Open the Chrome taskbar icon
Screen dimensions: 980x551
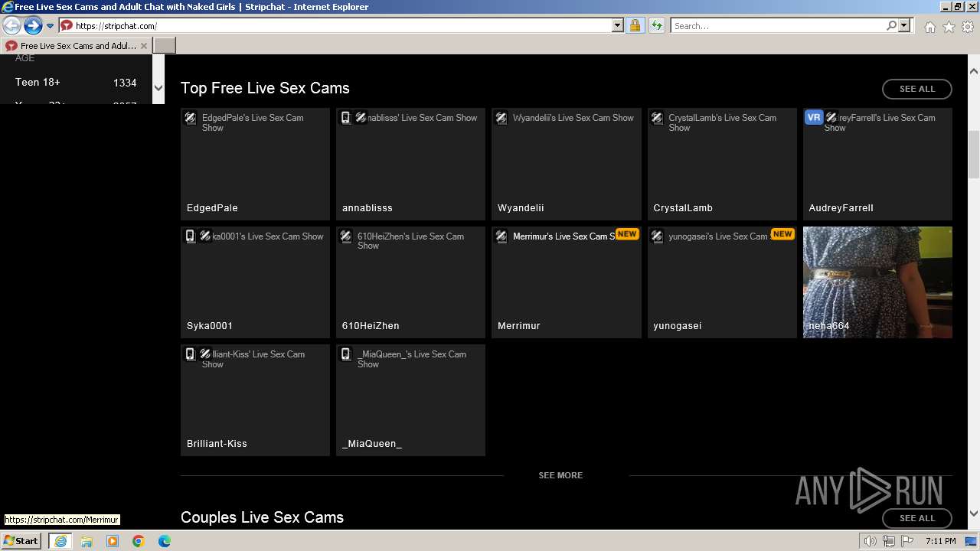(139, 541)
